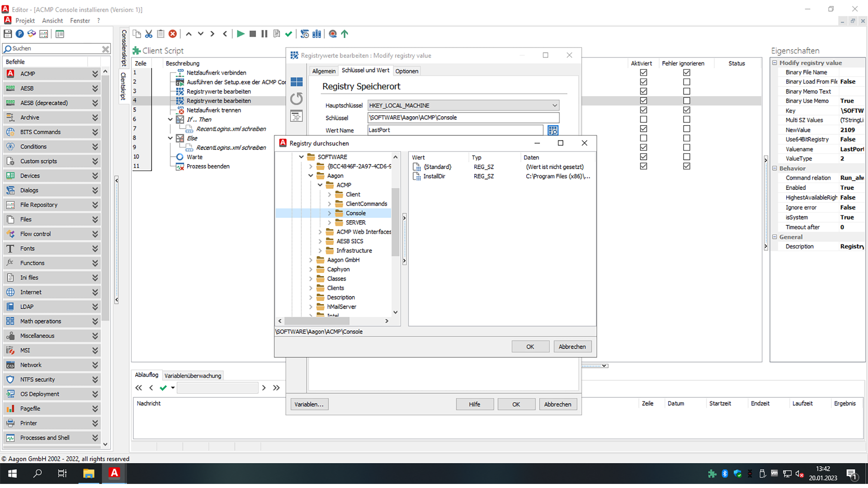Open the Variablenüberwachung tab
This screenshot has height=488, width=868.
pos(193,375)
